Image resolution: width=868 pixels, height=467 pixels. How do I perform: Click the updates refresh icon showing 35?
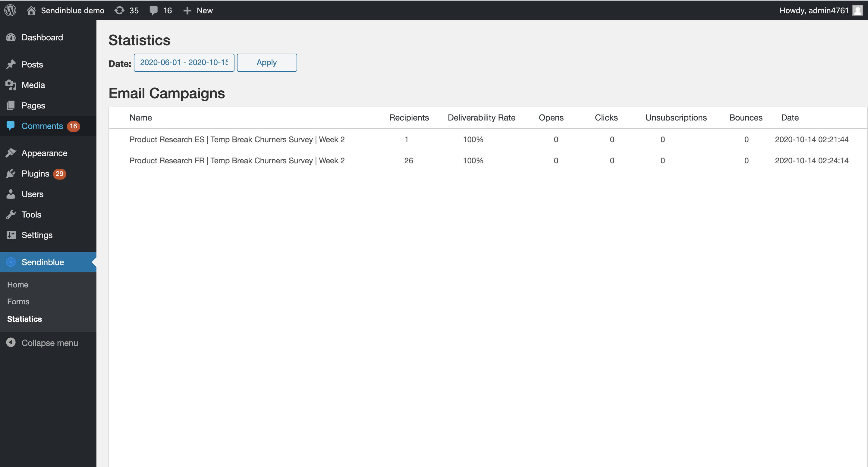click(x=119, y=11)
